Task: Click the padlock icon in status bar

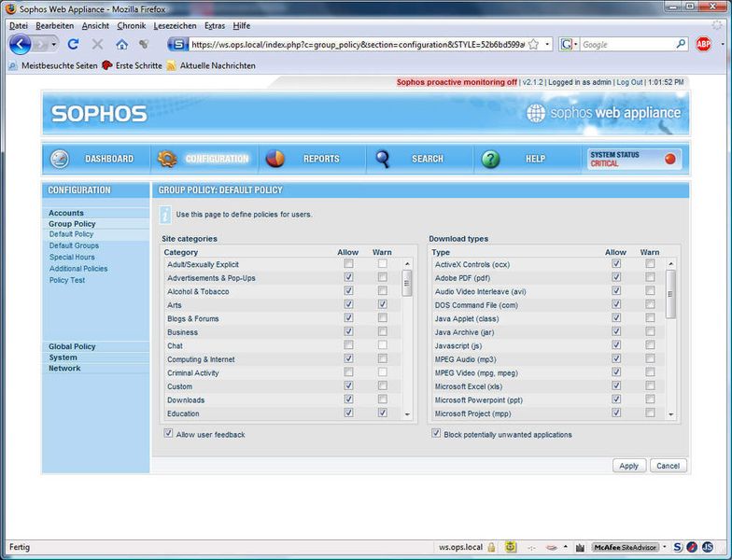Action: click(491, 547)
